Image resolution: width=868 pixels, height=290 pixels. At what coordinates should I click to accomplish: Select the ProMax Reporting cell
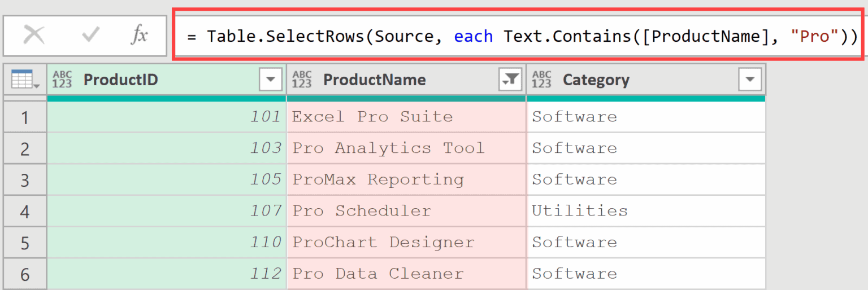(406, 180)
